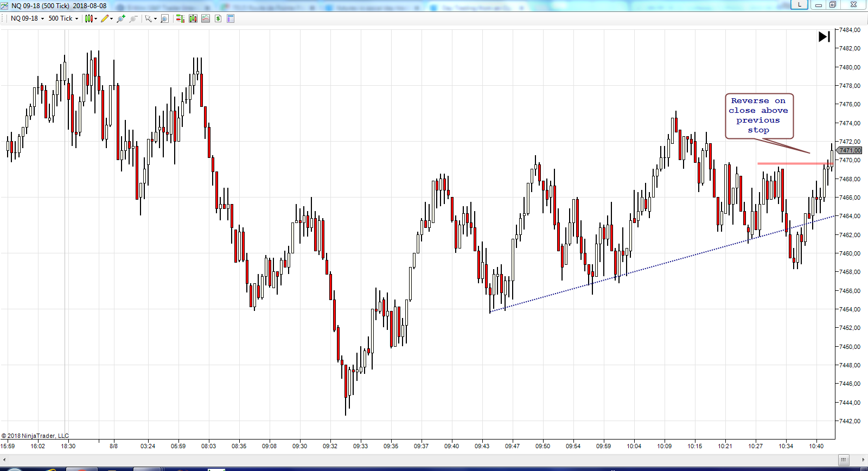Click the 7442,00 price axis label
This screenshot has width=868, height=471.
coord(850,421)
